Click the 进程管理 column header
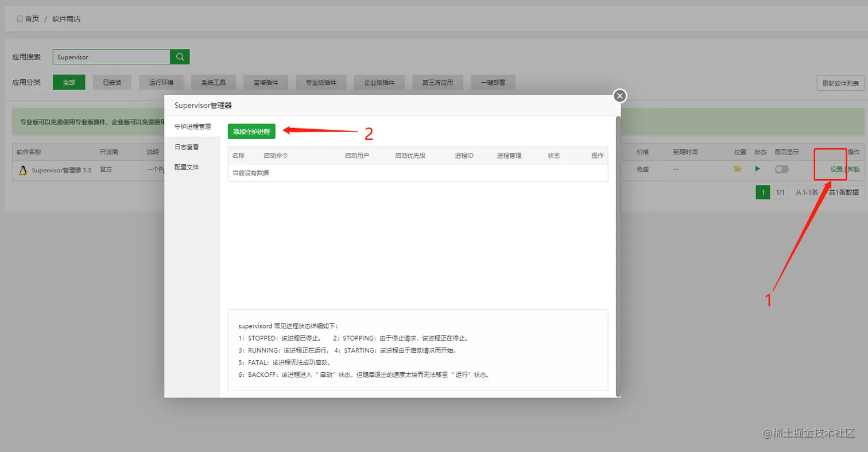Image resolution: width=868 pixels, height=452 pixels. (509, 156)
